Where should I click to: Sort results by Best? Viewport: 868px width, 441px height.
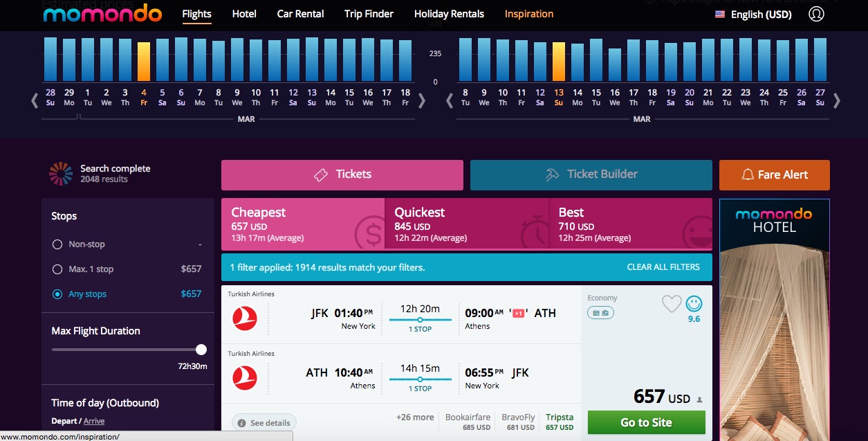(631, 224)
